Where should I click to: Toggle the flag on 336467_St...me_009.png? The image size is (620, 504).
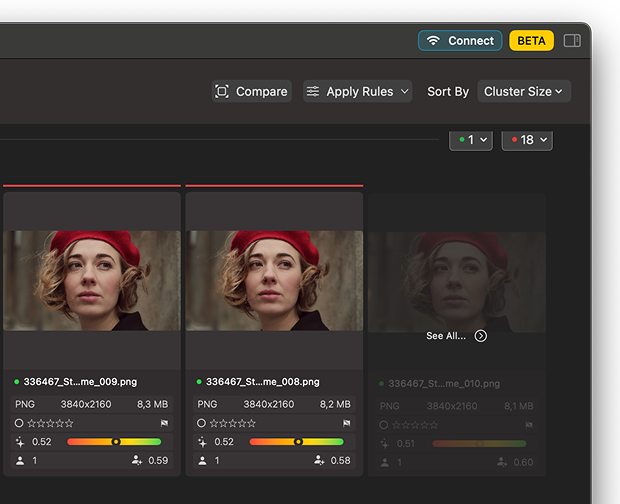tap(165, 423)
